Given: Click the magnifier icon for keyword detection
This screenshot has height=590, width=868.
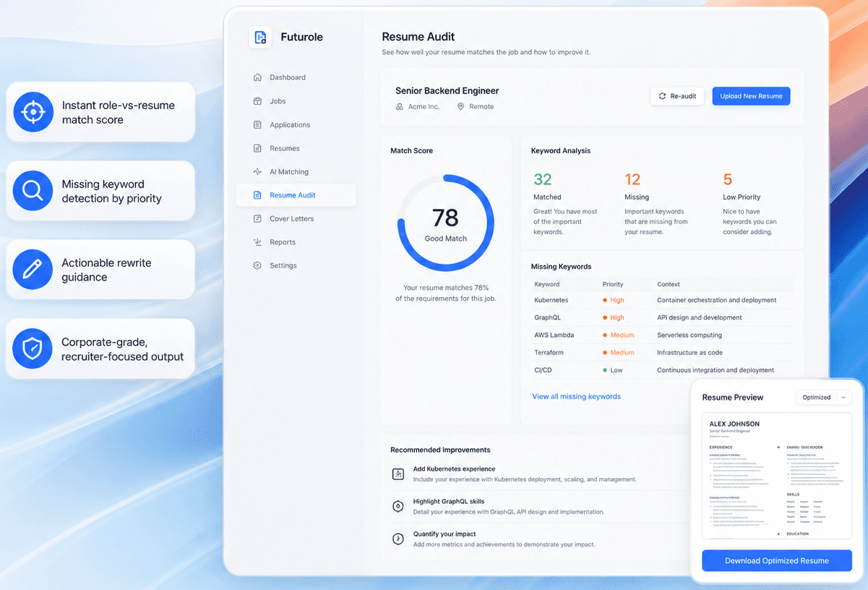Looking at the screenshot, I should click(x=33, y=191).
